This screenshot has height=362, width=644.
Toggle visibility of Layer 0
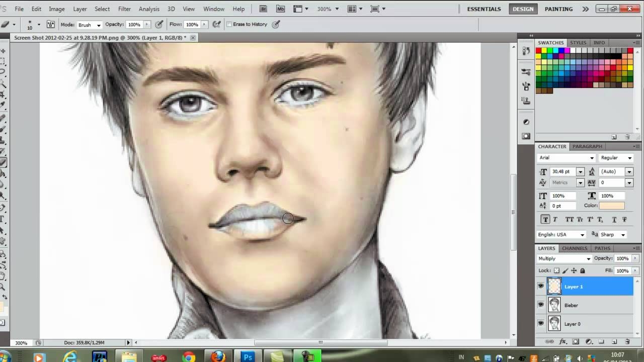tap(541, 323)
